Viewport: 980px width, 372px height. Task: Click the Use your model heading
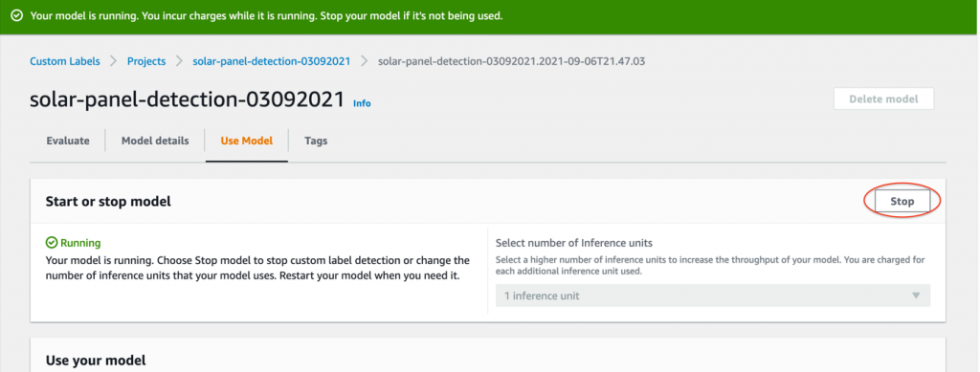pyautogui.click(x=96, y=361)
